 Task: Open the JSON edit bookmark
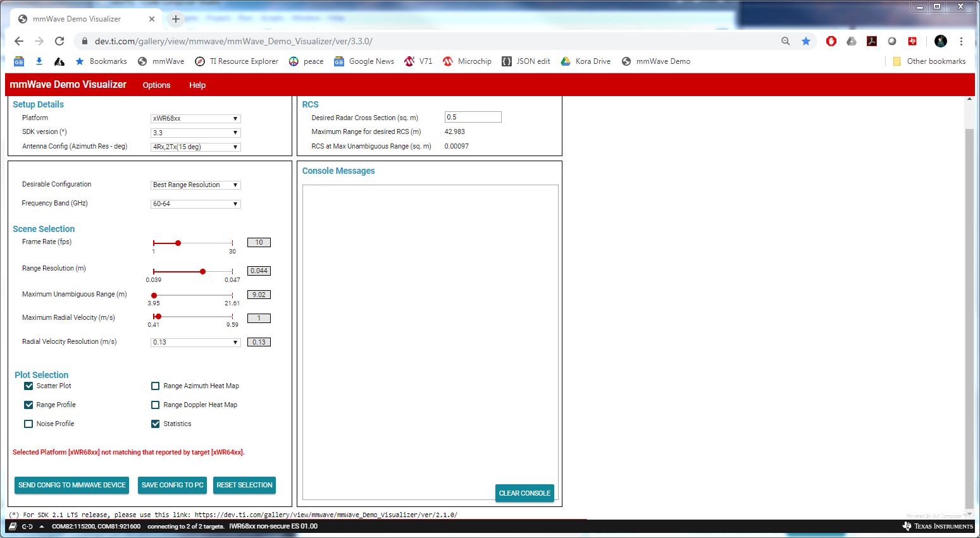(526, 61)
